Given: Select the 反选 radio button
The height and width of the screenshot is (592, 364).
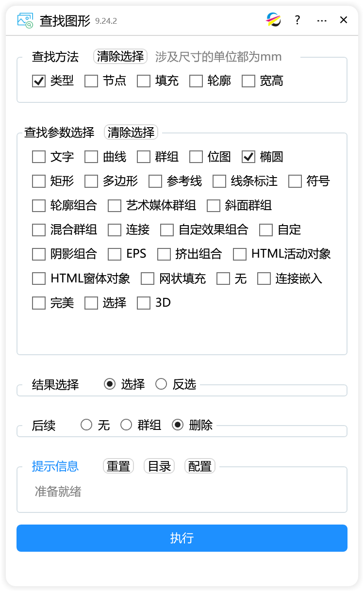Looking at the screenshot, I should [161, 384].
